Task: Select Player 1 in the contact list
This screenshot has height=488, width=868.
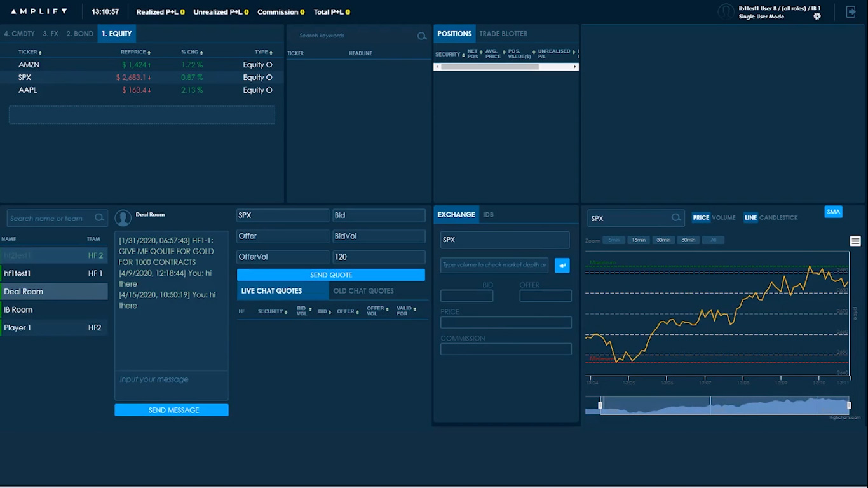Action: (x=54, y=328)
